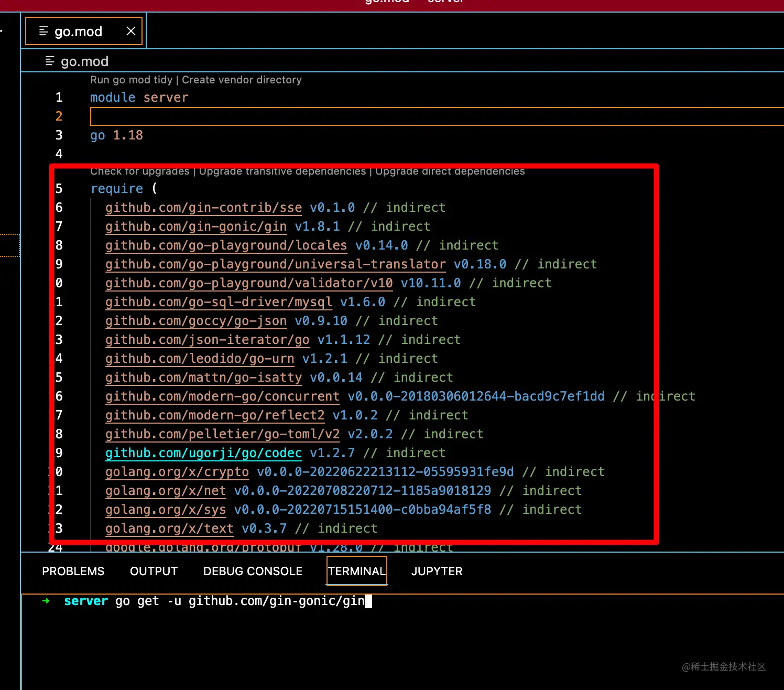Click the 'server' prompt in terminal
The image size is (784, 690).
pyautogui.click(x=86, y=601)
